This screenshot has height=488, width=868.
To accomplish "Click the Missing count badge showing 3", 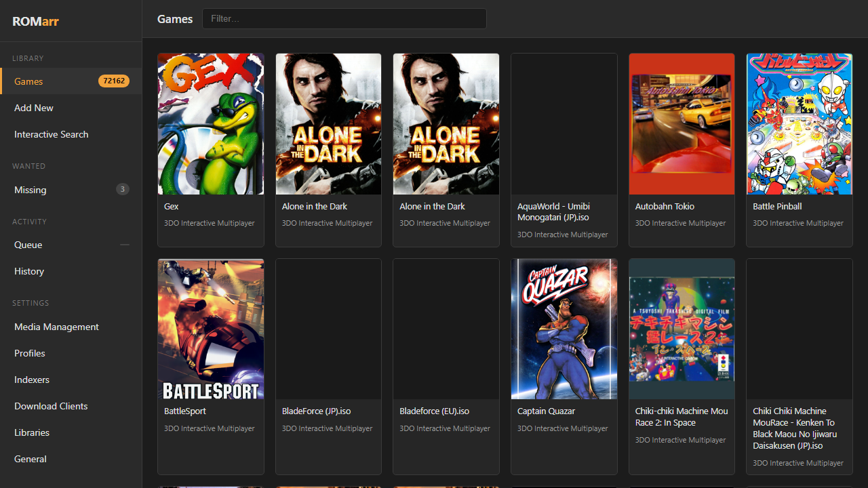I will [x=123, y=189].
